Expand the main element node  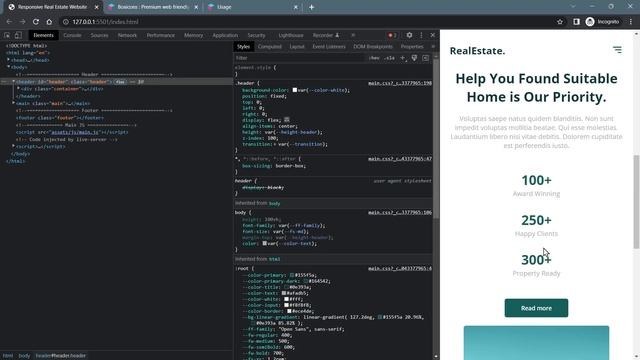pos(13,103)
